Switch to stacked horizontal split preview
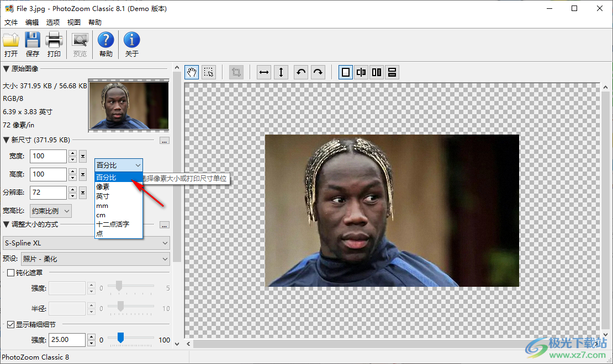613x364 pixels. click(392, 72)
